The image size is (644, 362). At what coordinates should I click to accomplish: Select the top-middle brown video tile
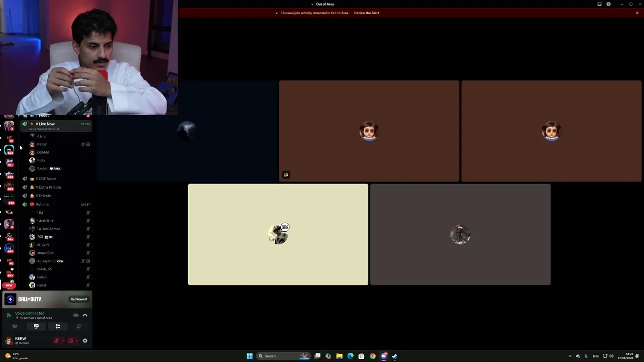(x=369, y=131)
